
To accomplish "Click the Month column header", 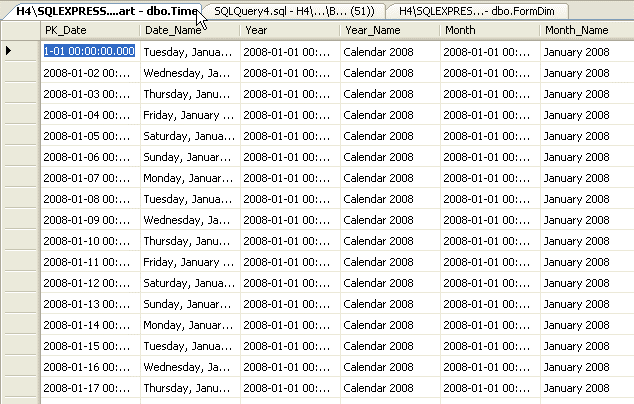I will [490, 31].
